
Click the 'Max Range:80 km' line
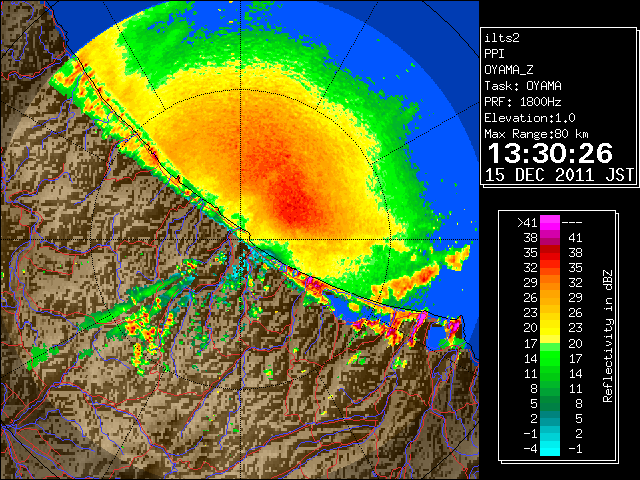[536, 134]
